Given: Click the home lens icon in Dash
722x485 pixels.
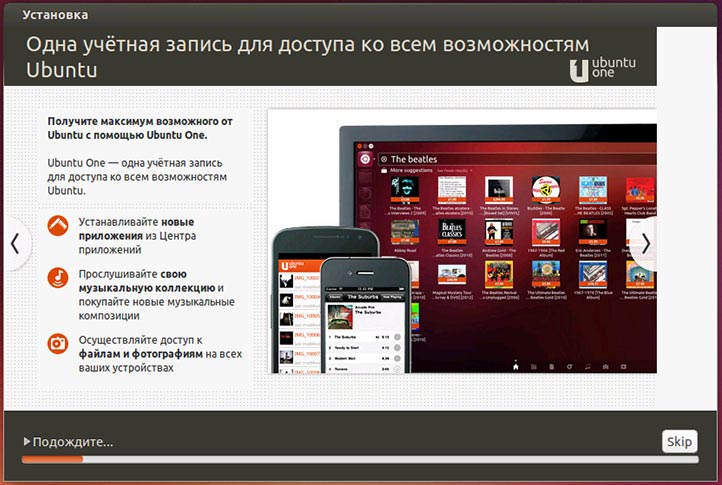Looking at the screenshot, I should point(516,367).
